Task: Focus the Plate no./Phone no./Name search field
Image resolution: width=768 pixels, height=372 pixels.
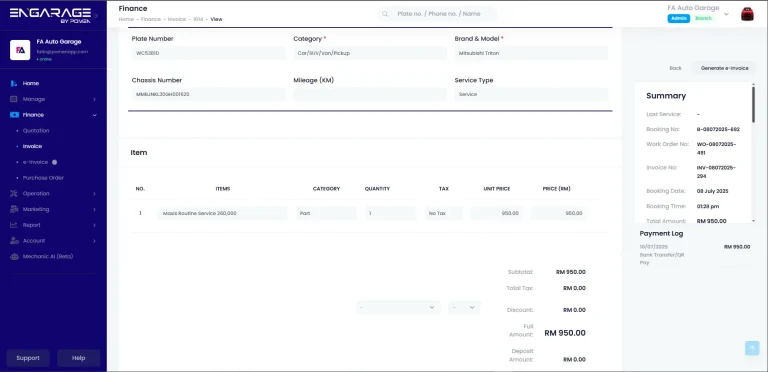Action: pos(438,14)
